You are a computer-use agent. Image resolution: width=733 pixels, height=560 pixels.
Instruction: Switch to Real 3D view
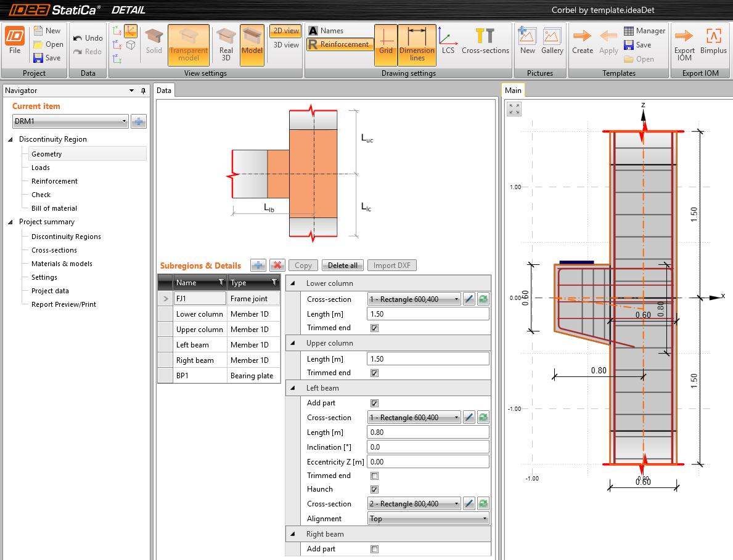pos(226,44)
